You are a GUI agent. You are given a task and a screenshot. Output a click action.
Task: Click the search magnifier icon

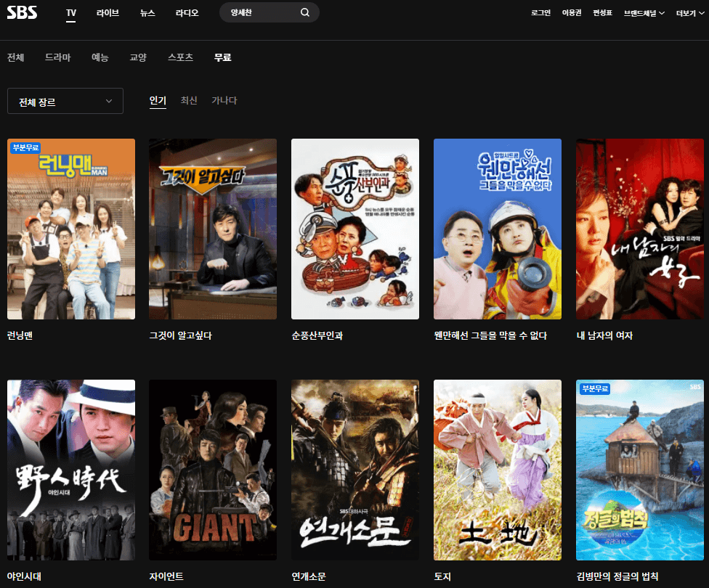click(305, 12)
